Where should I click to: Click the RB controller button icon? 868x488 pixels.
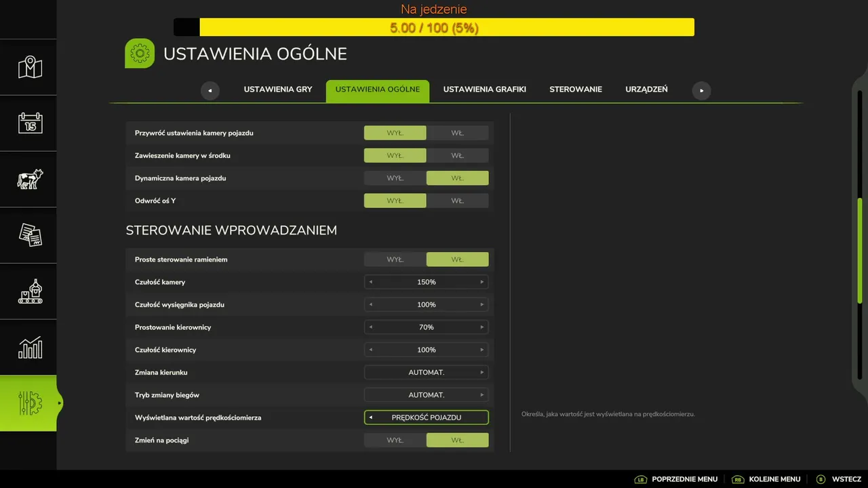(x=738, y=479)
